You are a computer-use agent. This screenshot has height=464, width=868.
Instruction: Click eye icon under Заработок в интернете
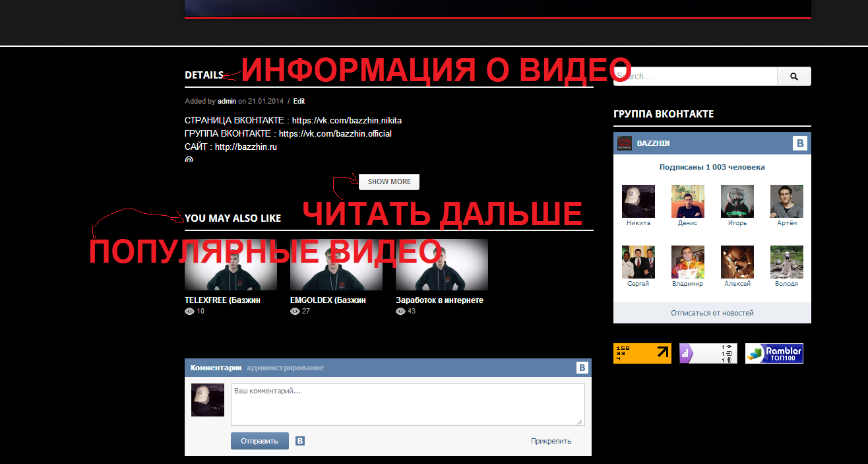click(400, 312)
